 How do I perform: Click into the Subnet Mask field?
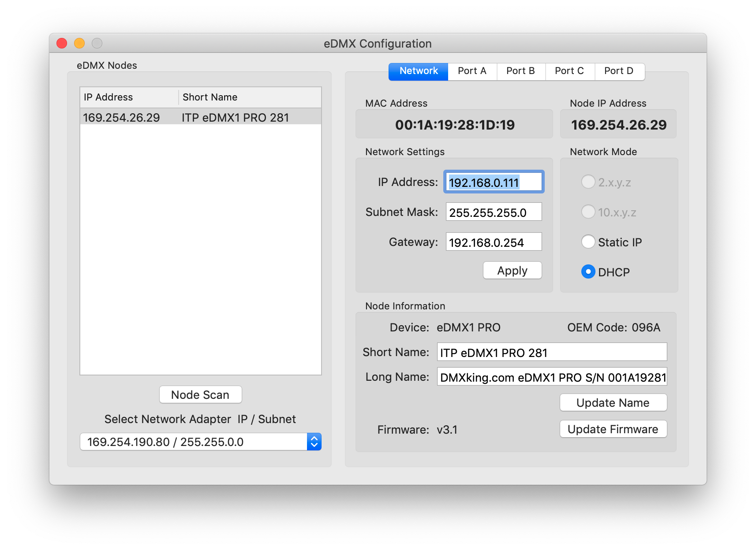pyautogui.click(x=494, y=212)
